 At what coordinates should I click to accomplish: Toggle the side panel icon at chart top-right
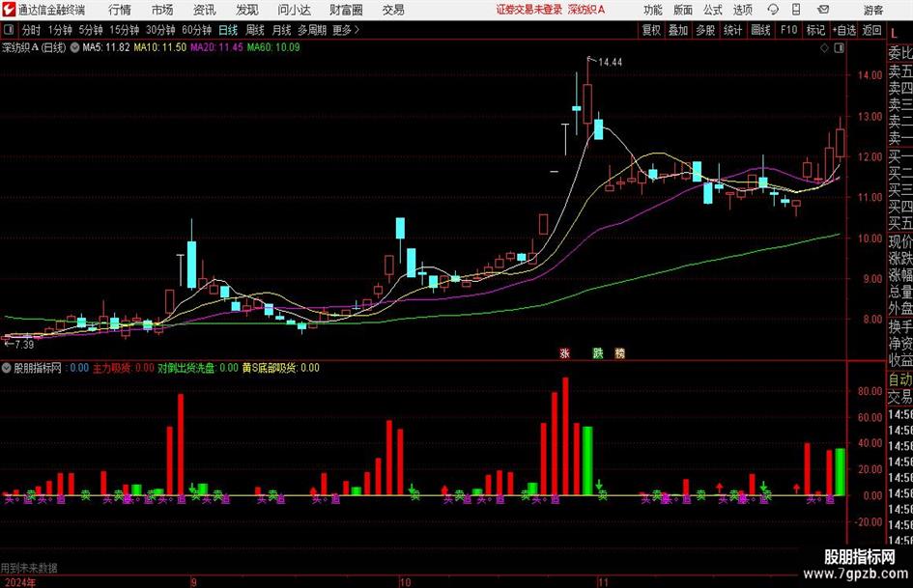pyautogui.click(x=839, y=48)
